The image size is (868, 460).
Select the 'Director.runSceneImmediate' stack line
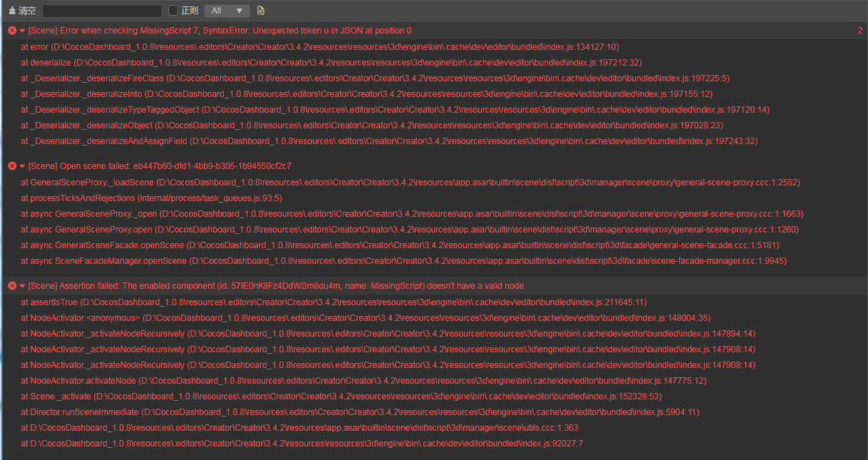(x=360, y=412)
